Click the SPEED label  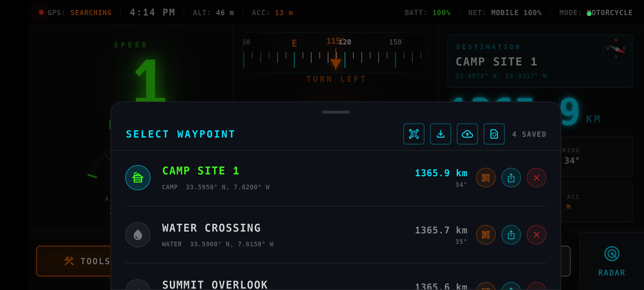click(130, 45)
